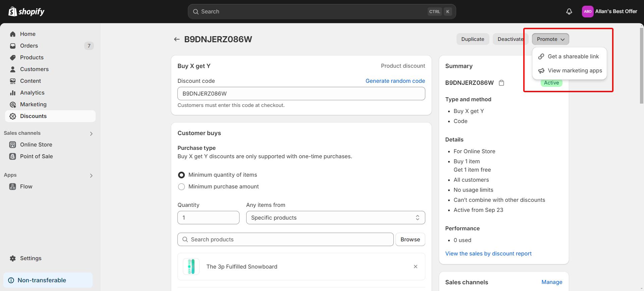The height and width of the screenshot is (291, 644).
Task: Select Minimum quantity of items option
Action: tap(181, 175)
